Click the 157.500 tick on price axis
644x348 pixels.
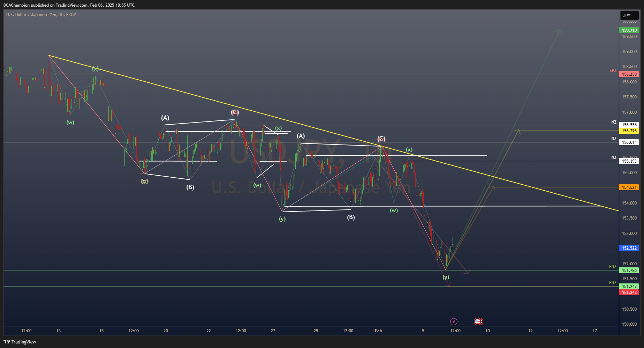[x=629, y=97]
